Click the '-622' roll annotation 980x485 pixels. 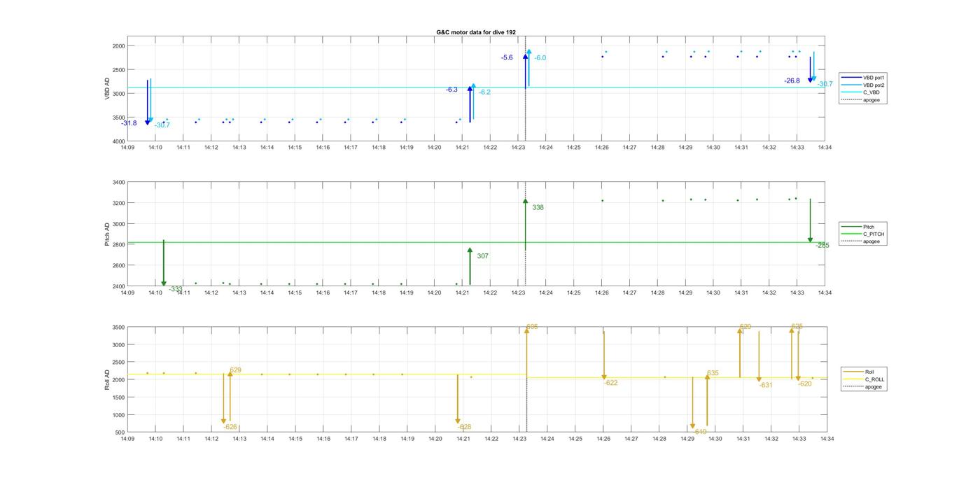coord(611,383)
